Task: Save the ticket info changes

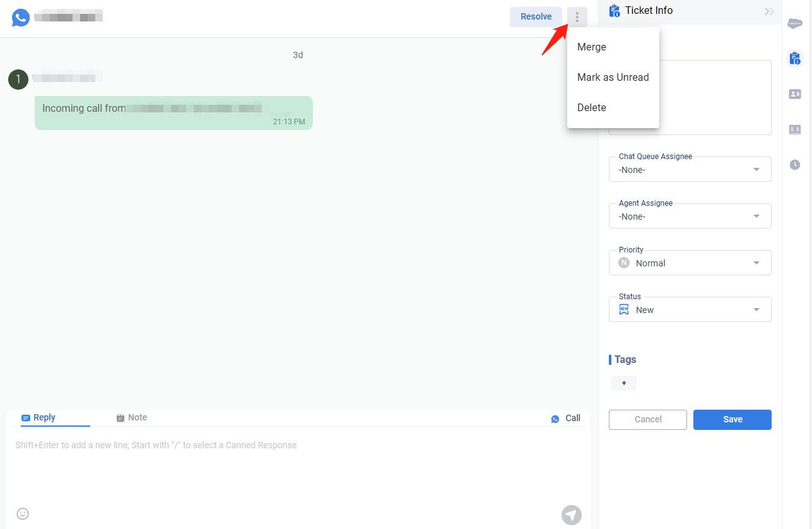Action: point(732,420)
